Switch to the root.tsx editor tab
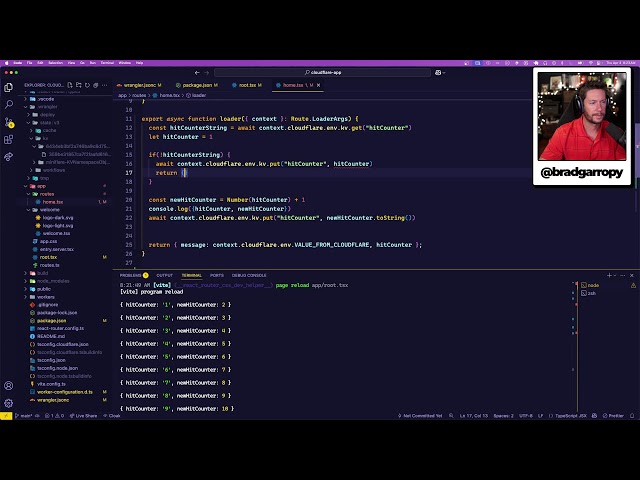Image resolution: width=640 pixels, height=480 pixels. 247,85
